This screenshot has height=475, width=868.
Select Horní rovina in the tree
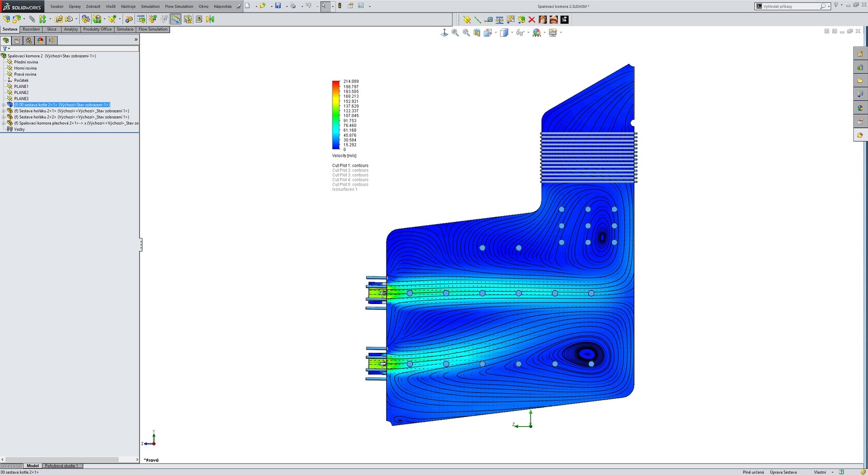click(x=25, y=68)
